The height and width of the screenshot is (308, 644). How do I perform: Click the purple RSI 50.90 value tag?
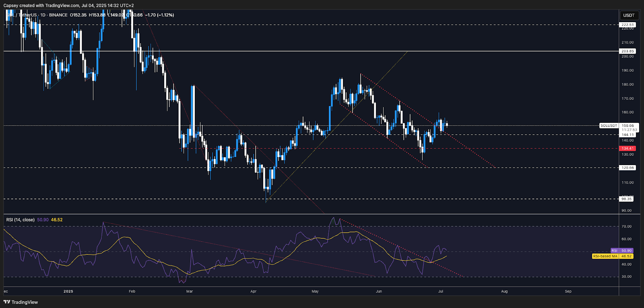(x=622, y=250)
